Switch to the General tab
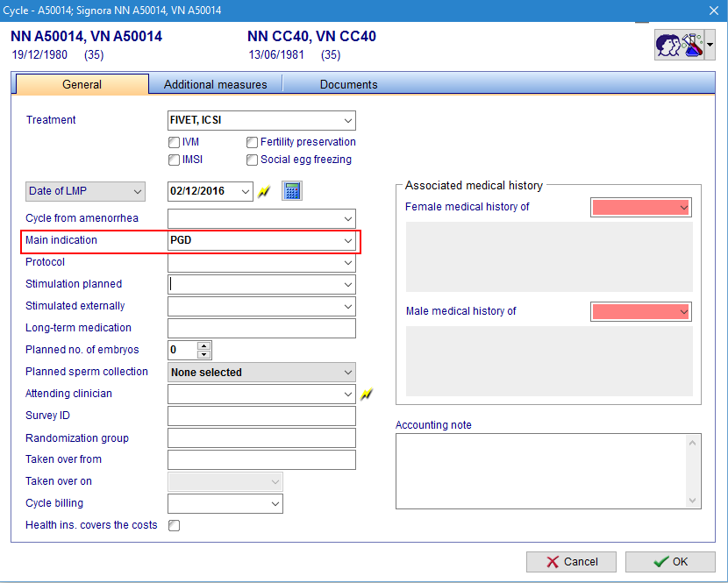Viewport: 728px width, 583px height. (x=82, y=84)
